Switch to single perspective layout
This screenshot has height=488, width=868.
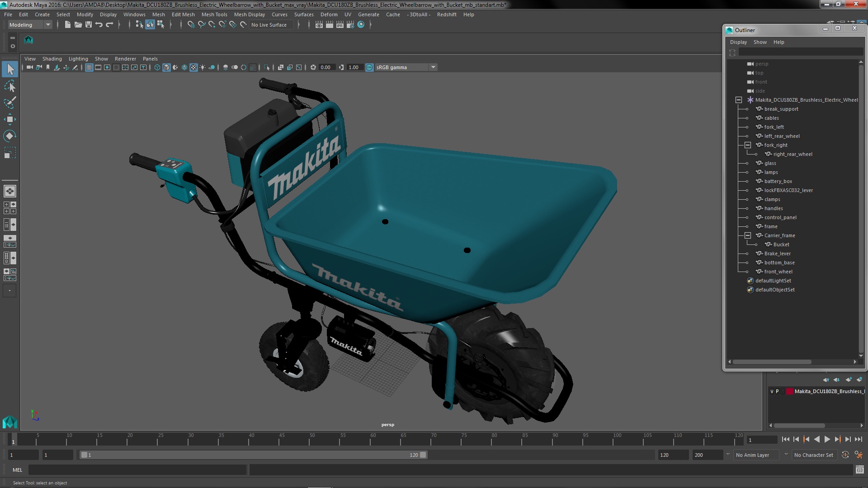tap(10, 191)
